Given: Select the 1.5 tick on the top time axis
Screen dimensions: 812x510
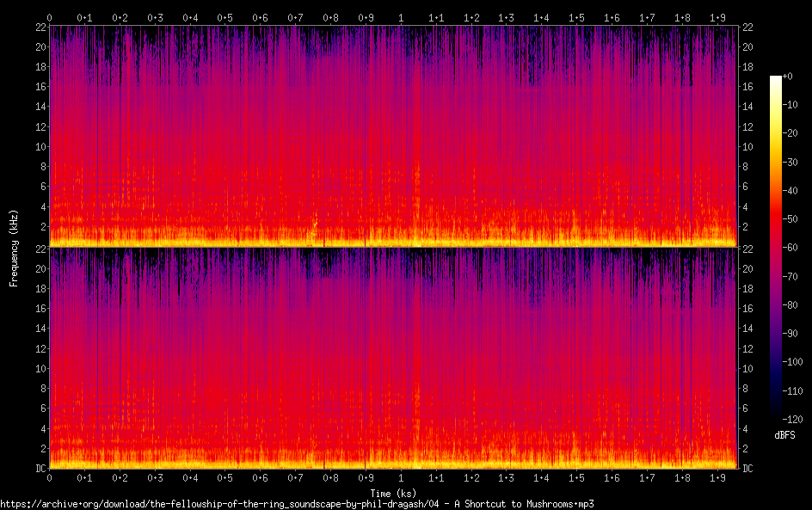Looking at the screenshot, I should (x=576, y=17).
